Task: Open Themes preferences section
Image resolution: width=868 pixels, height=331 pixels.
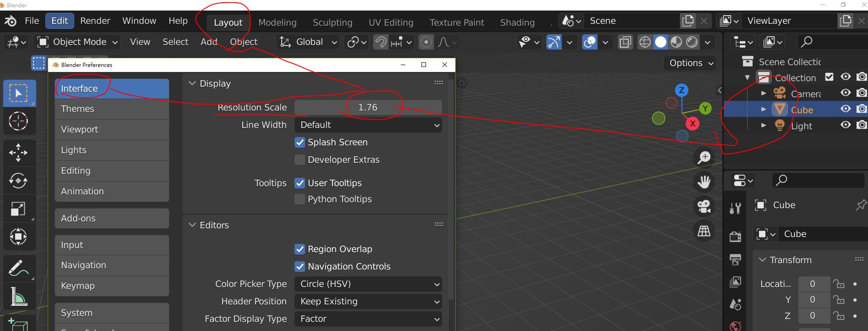Action: pyautogui.click(x=112, y=109)
